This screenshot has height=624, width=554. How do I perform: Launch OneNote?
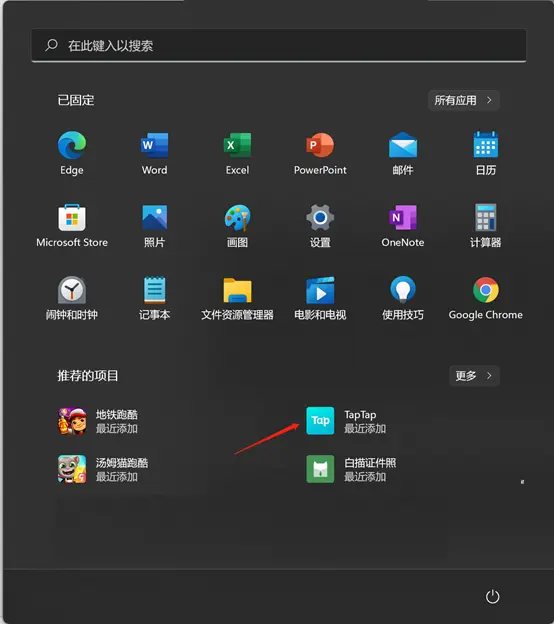(x=403, y=226)
